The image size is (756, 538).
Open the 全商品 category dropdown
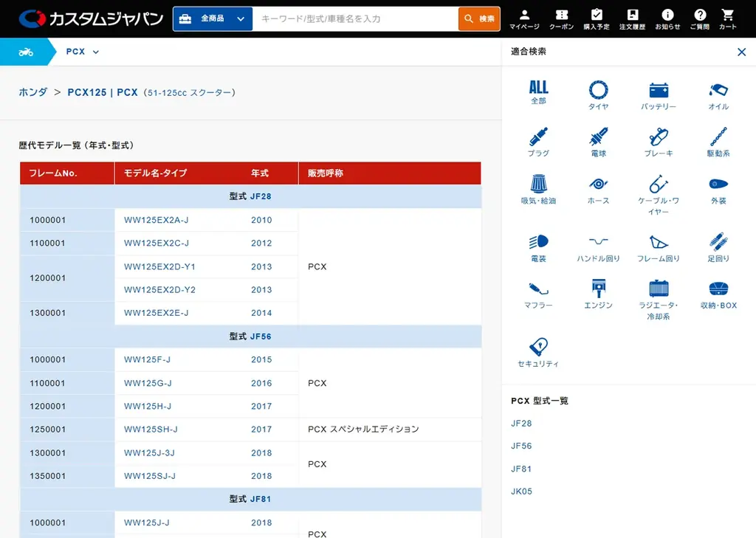point(213,19)
